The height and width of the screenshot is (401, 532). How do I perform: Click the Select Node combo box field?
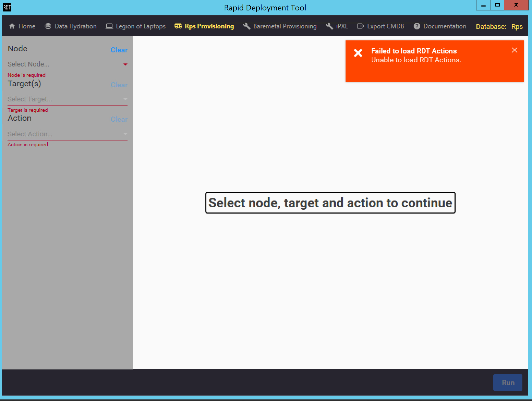click(x=68, y=64)
